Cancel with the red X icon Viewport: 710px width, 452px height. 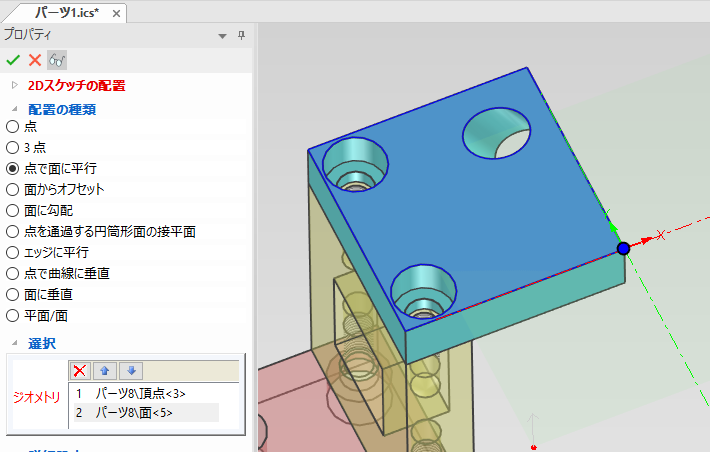[x=35, y=60]
